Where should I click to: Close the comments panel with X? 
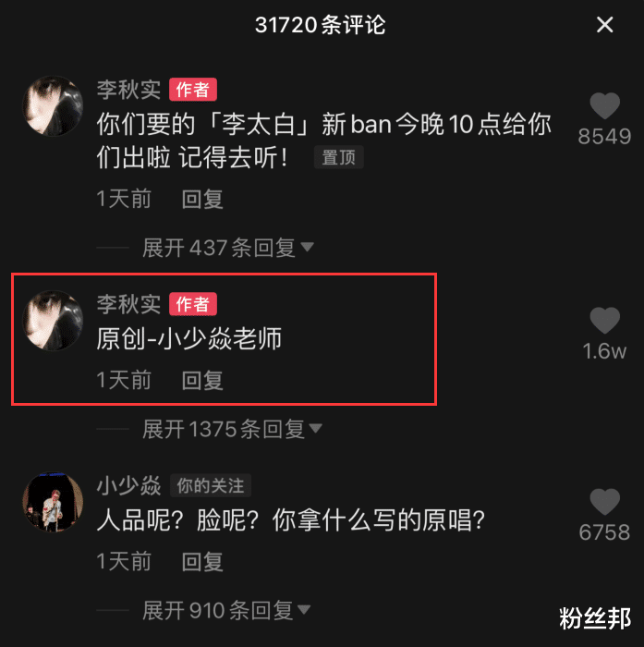(604, 25)
